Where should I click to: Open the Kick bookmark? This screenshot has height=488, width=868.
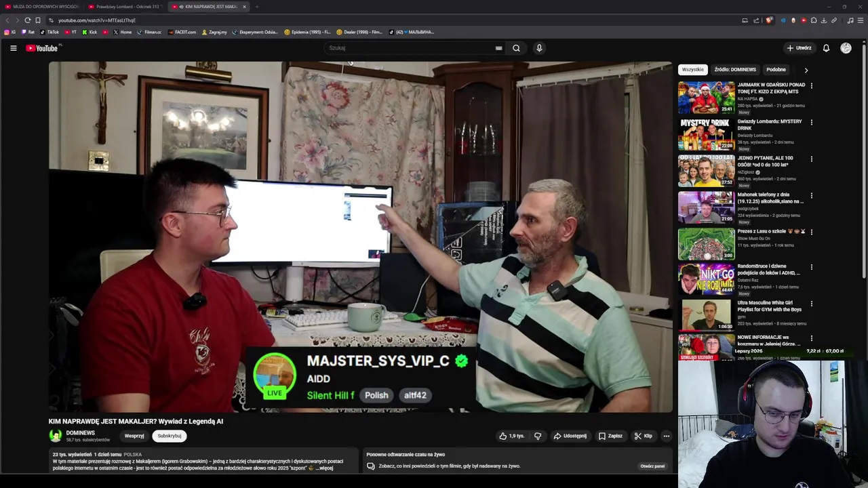pos(90,32)
